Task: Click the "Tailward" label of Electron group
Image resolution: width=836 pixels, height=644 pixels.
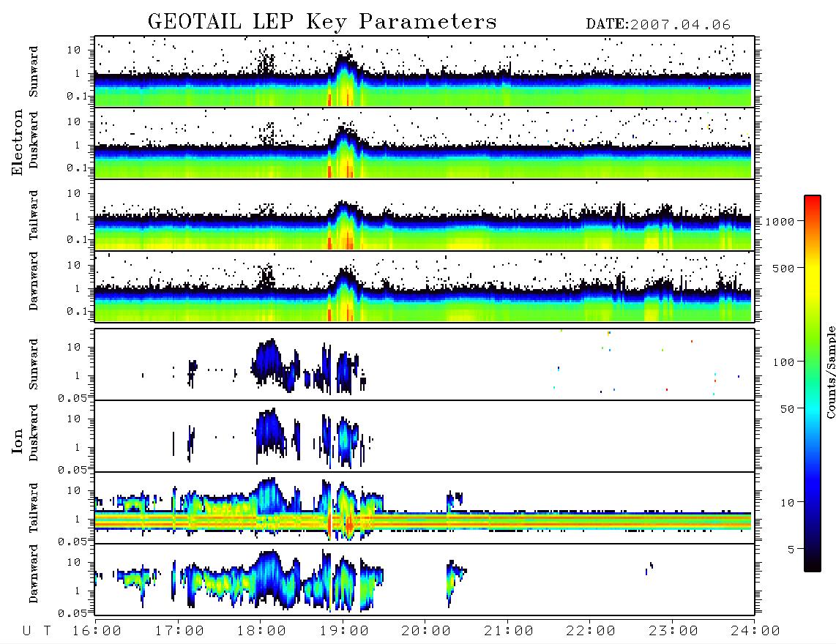Action: click(x=34, y=214)
